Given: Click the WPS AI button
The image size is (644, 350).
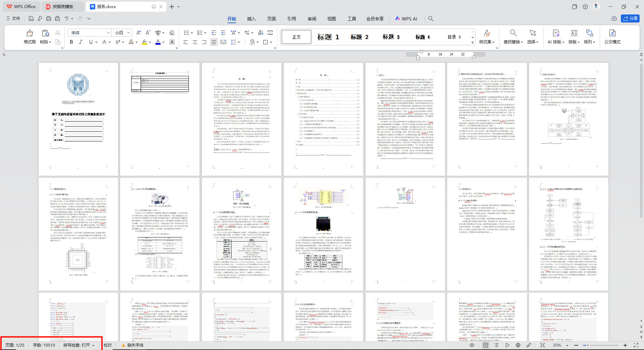Looking at the screenshot, I should pyautogui.click(x=406, y=19).
